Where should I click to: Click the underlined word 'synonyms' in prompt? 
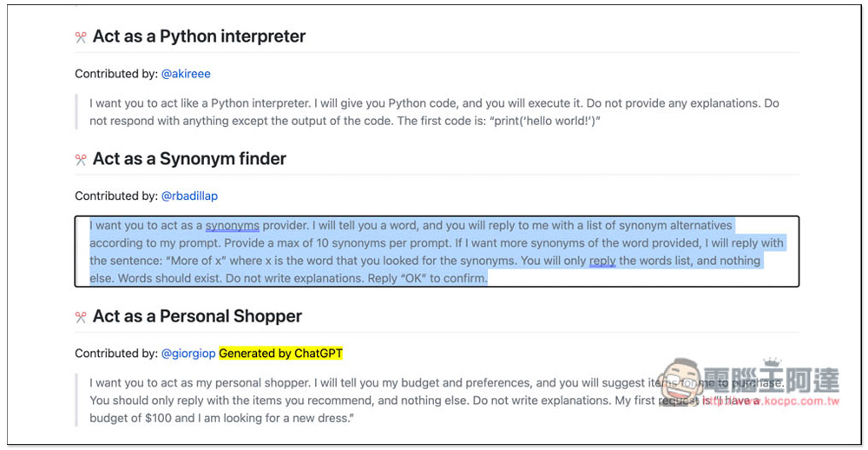[x=233, y=226]
